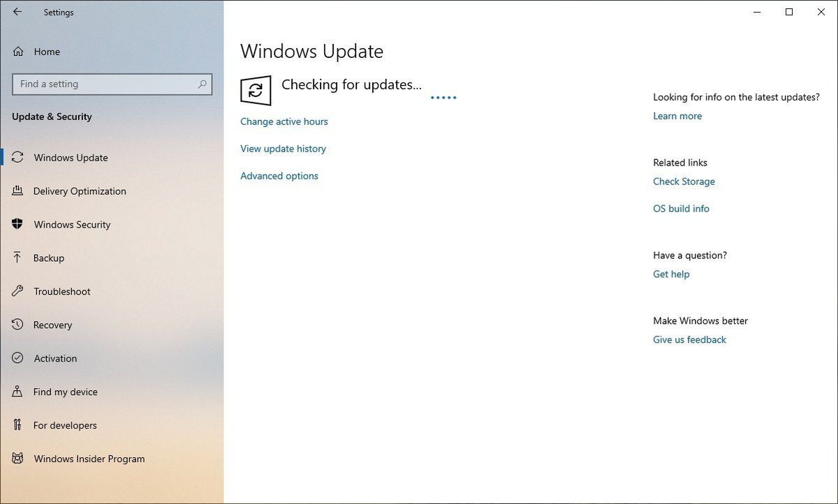The image size is (838, 504).
Task: Select the Troubleshoot wrench icon
Action: [17, 291]
